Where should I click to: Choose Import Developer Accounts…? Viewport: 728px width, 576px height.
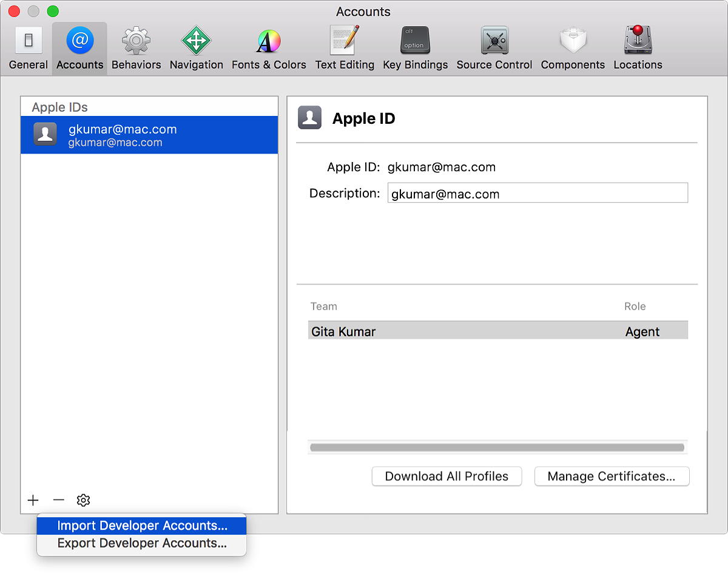pos(141,526)
